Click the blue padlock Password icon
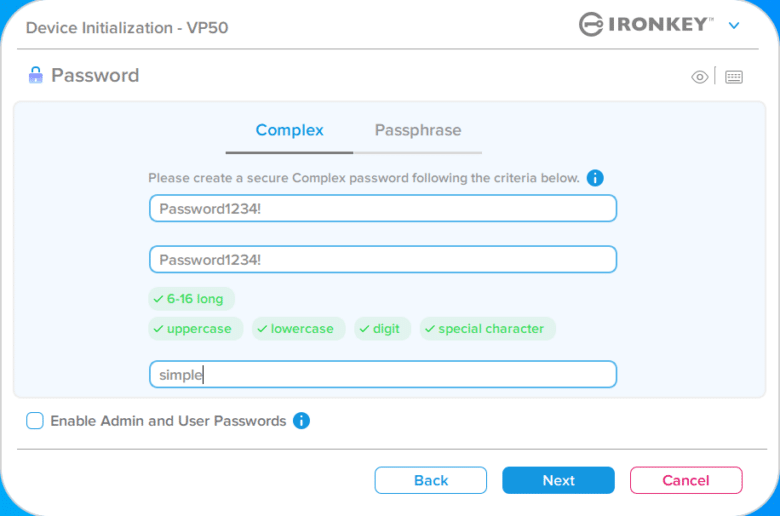Viewport: 780px width, 516px height. tap(35, 75)
